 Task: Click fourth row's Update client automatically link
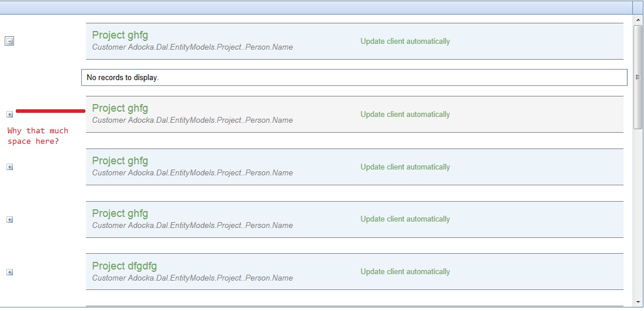pyautogui.click(x=405, y=219)
